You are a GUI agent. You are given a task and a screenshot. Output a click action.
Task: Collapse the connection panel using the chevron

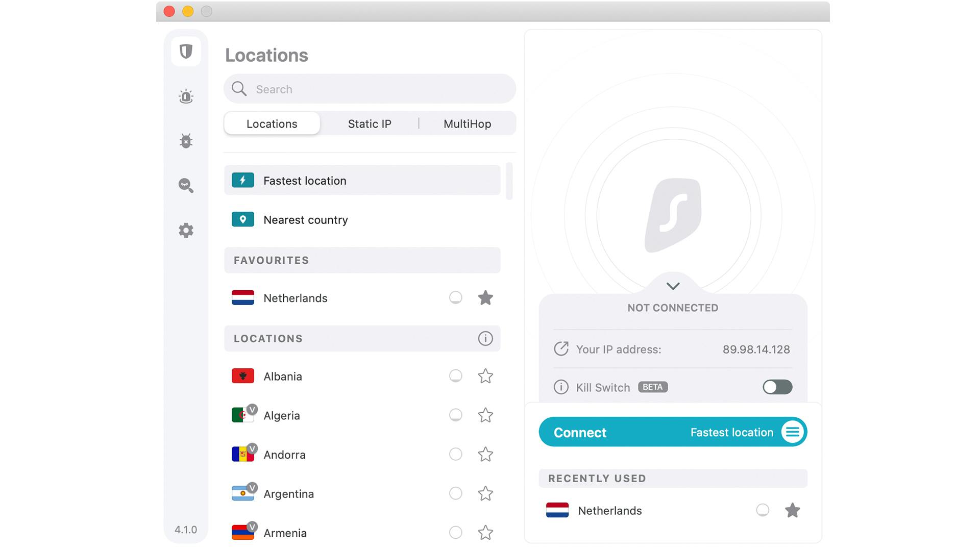click(673, 286)
